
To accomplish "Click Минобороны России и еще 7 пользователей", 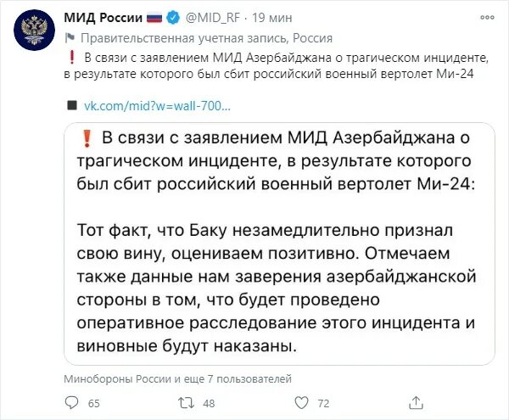I will click(177, 378).
